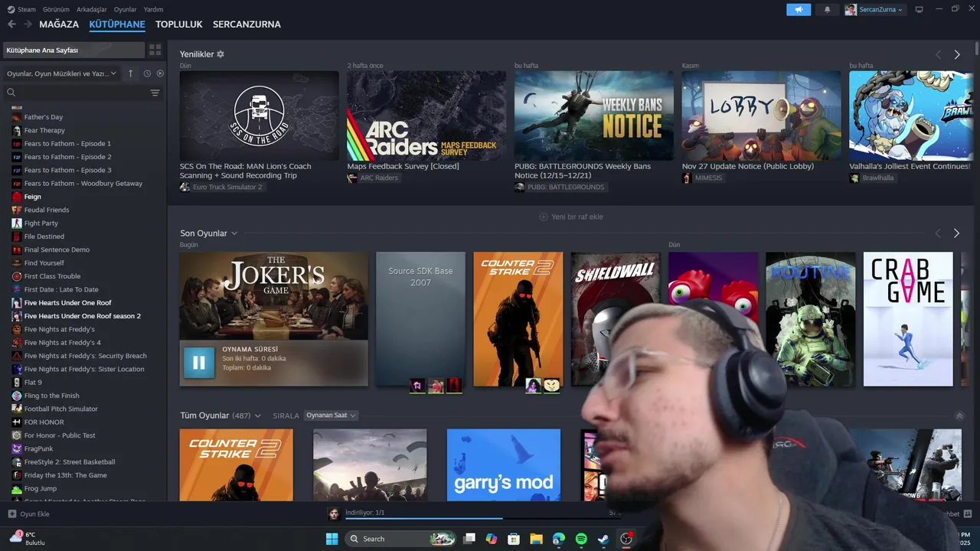
Task: Expand Tüm Oyunlar collection dropdown
Action: (x=258, y=416)
